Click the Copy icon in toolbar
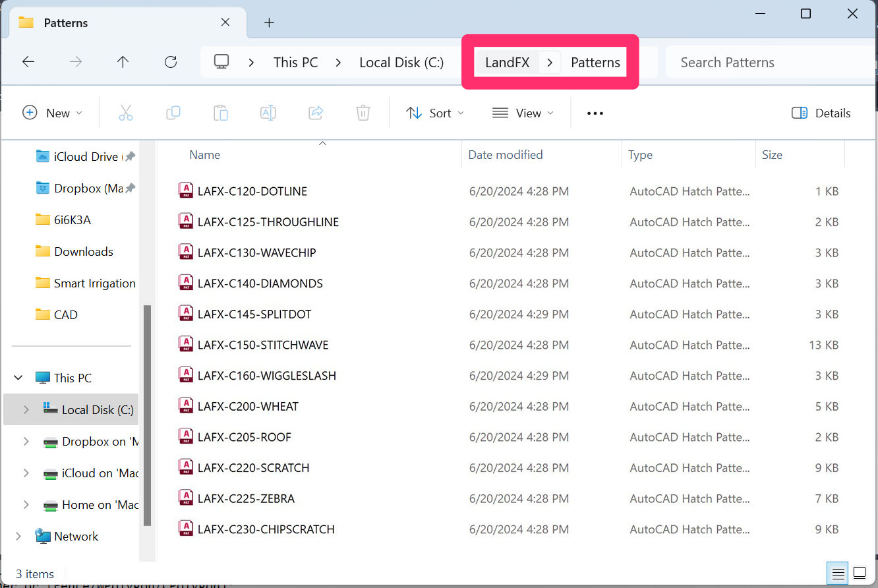Viewport: 878px width, 588px height. (x=173, y=113)
